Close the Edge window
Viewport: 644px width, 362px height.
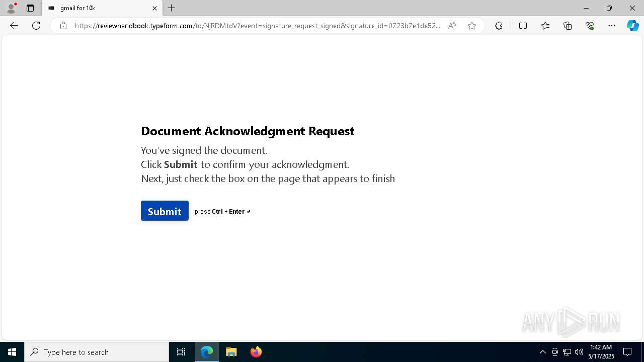click(x=632, y=8)
